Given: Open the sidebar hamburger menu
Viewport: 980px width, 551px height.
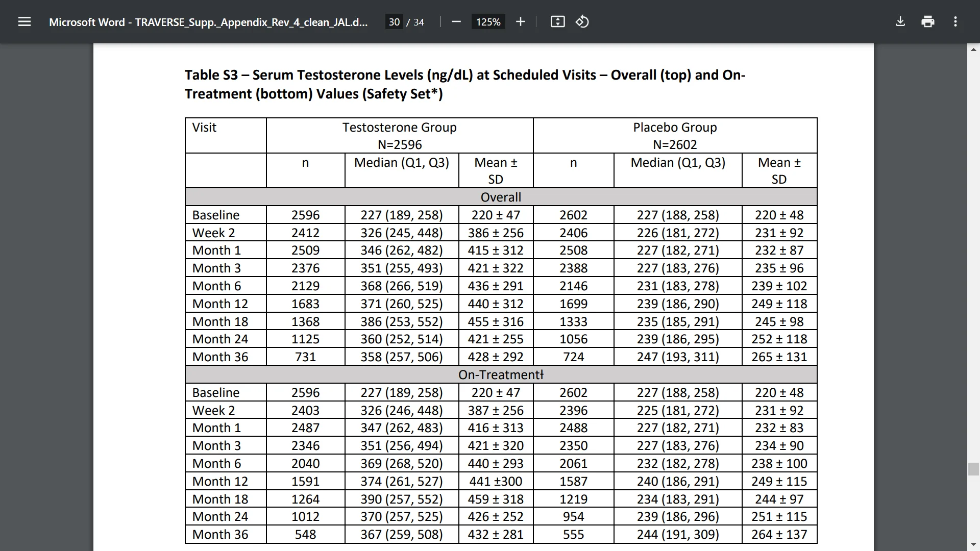Looking at the screenshot, I should (x=24, y=22).
